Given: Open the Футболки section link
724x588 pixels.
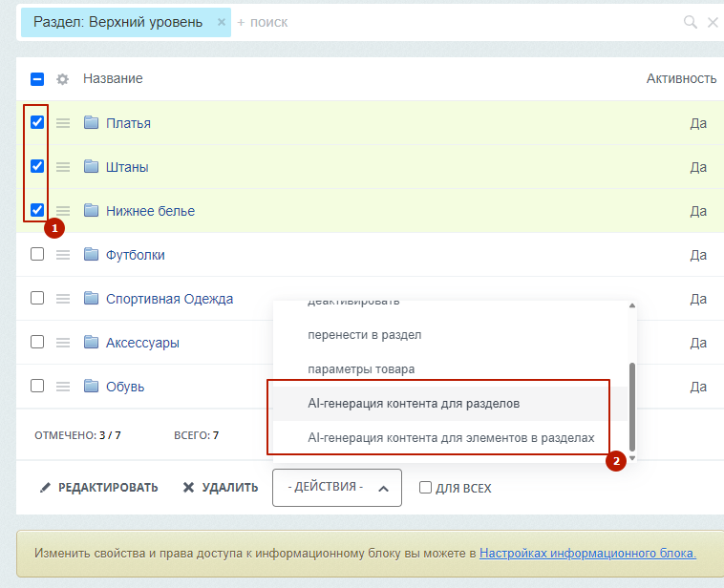Looking at the screenshot, I should click(x=136, y=255).
